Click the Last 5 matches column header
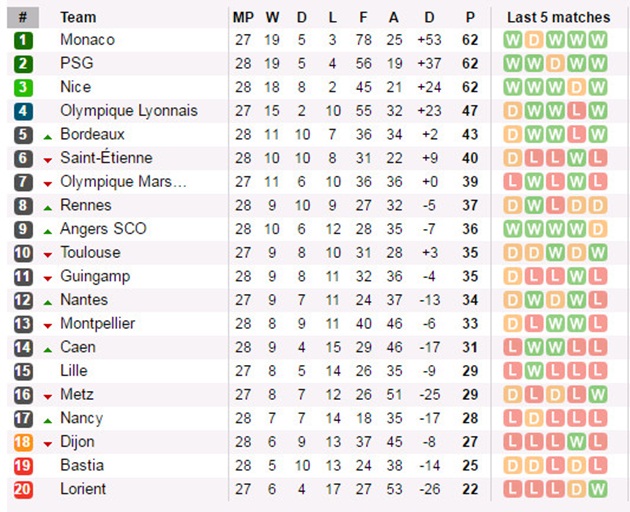The image size is (630, 512). click(558, 17)
